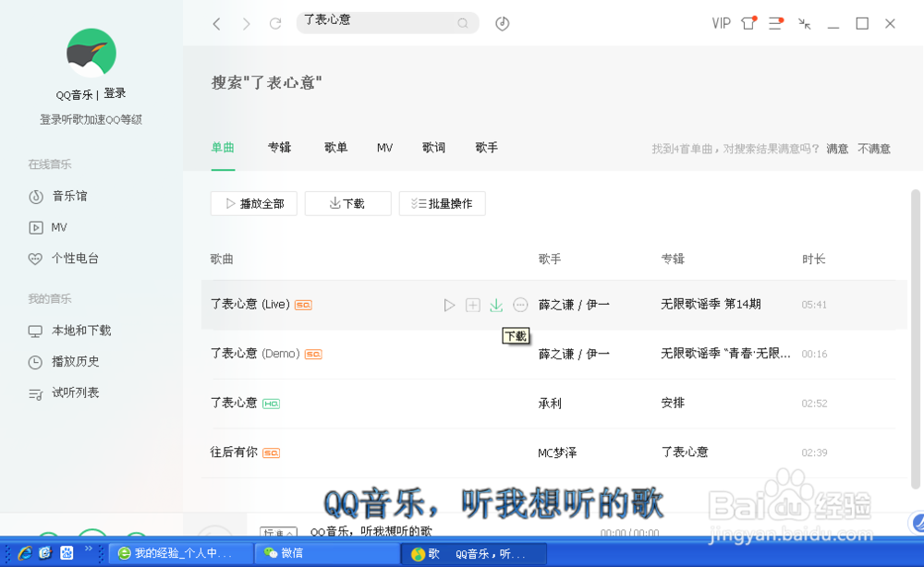Screen dimensions: 924x567
Task: Open more options for 了表心意 (Live)
Action: click(x=520, y=305)
